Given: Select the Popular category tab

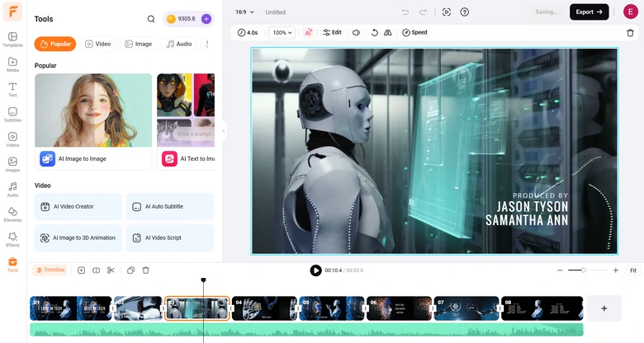Looking at the screenshot, I should coord(55,44).
